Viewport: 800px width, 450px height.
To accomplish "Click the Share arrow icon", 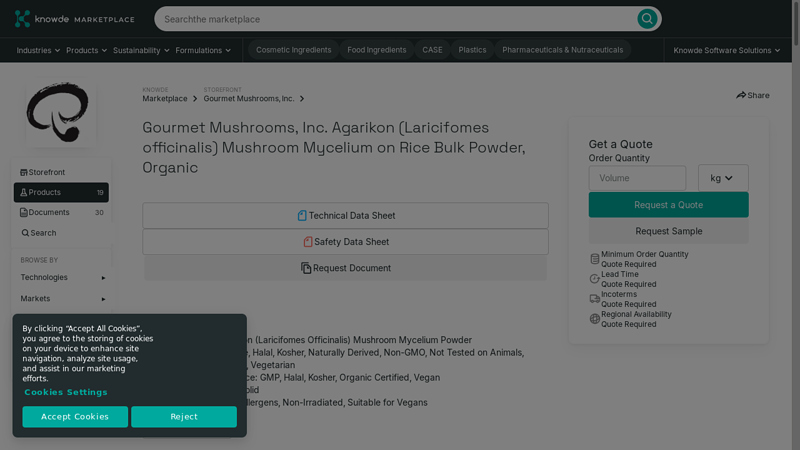I will 741,96.
